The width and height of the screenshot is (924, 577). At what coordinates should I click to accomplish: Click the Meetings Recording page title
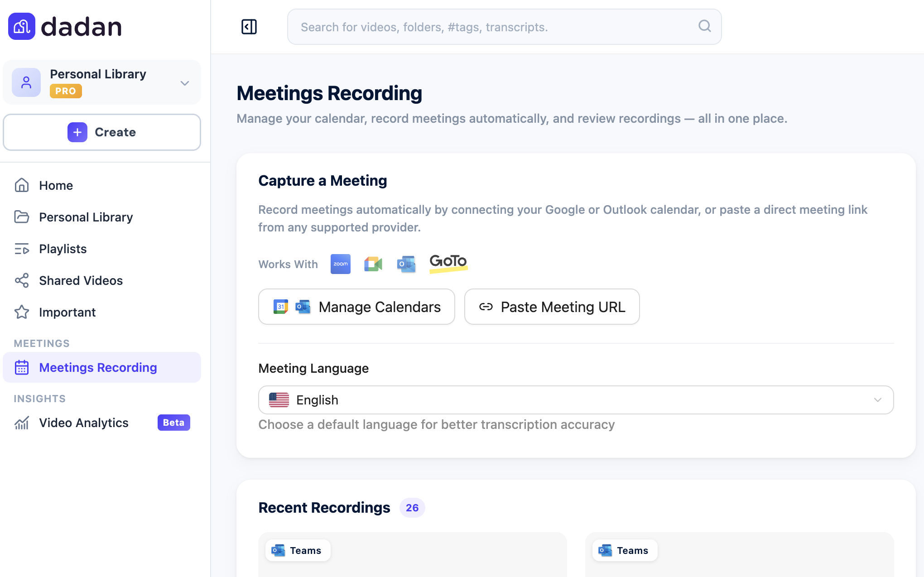click(x=329, y=93)
